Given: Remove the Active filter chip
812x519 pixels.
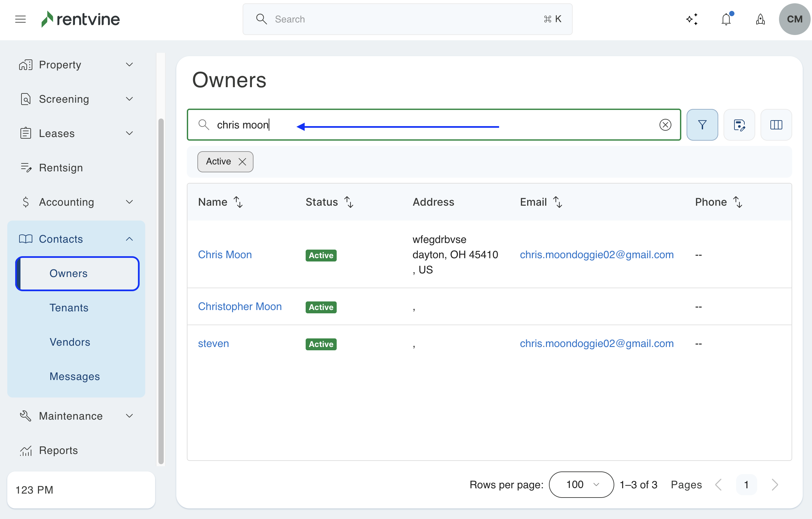Looking at the screenshot, I should pyautogui.click(x=242, y=161).
